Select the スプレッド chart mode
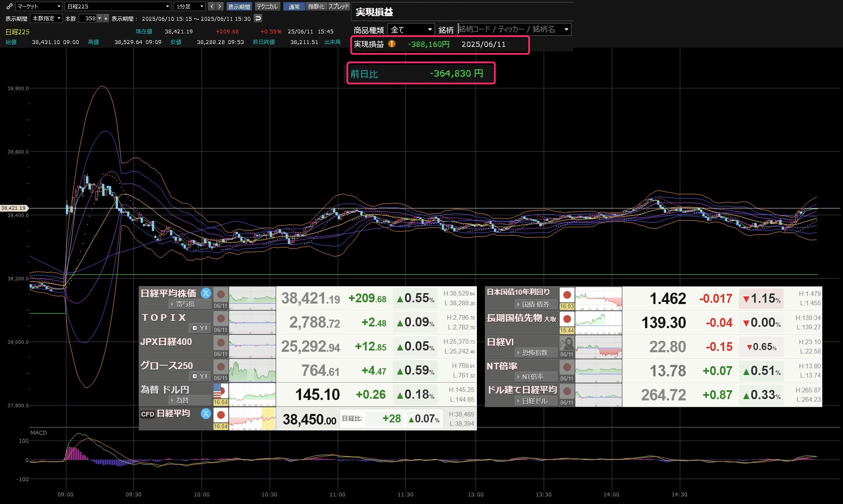The height and width of the screenshot is (504, 843). [339, 6]
